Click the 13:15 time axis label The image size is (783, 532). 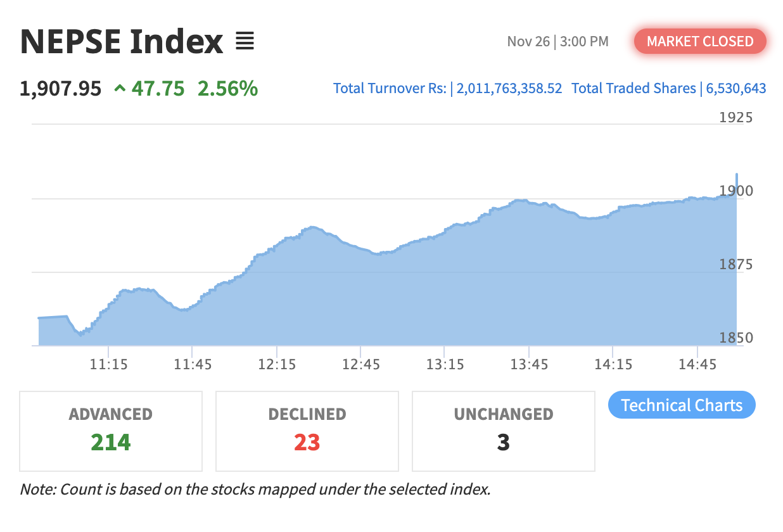(444, 364)
